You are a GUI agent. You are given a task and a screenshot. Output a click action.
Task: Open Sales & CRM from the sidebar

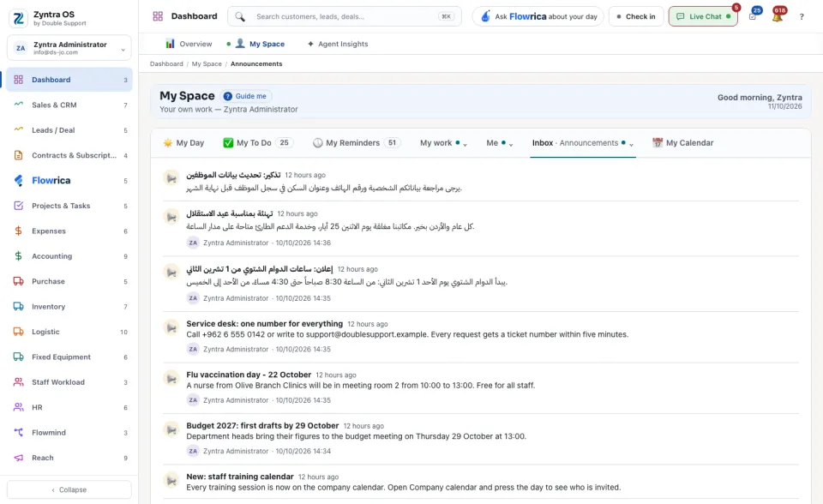(x=69, y=105)
